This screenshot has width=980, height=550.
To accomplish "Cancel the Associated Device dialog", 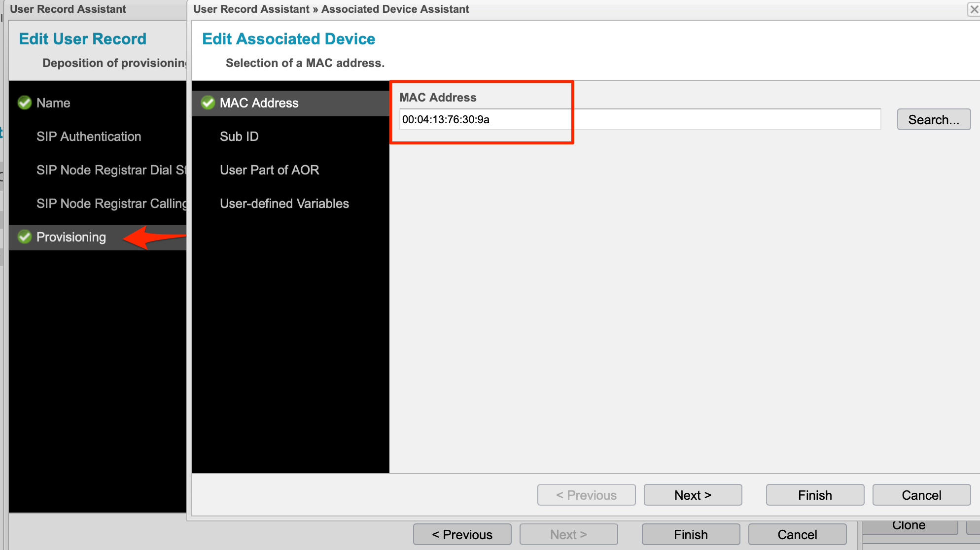I will pos(921,495).
